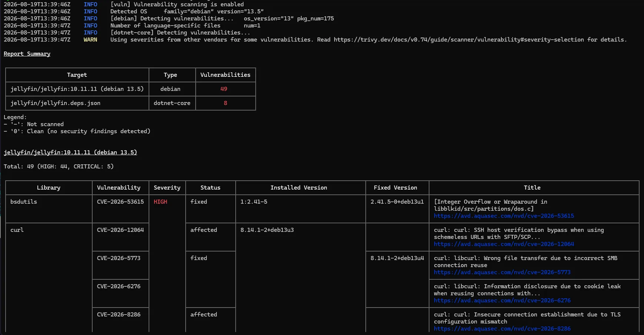
Task: Select the "[vuln] Vulnerability scanning is enabled" log message
Action: coord(177,4)
